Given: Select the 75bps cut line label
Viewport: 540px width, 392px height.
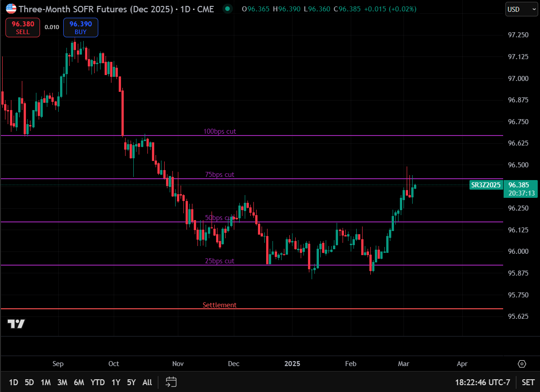Looking at the screenshot, I should coord(220,175).
